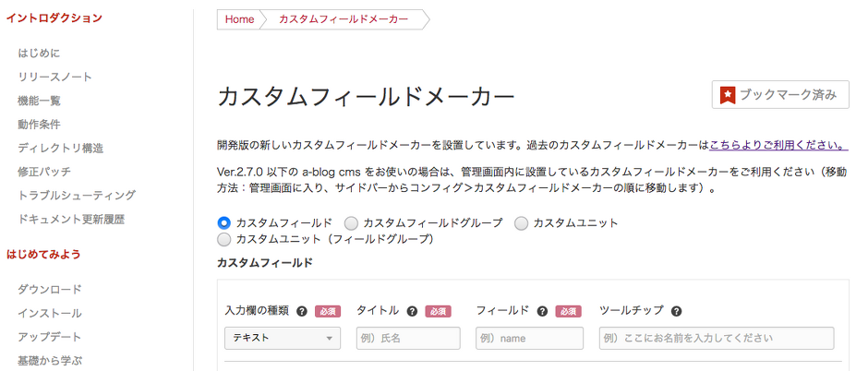The image size is (868, 371).
Task: Click the タイトル text input field
Action: coord(407,338)
